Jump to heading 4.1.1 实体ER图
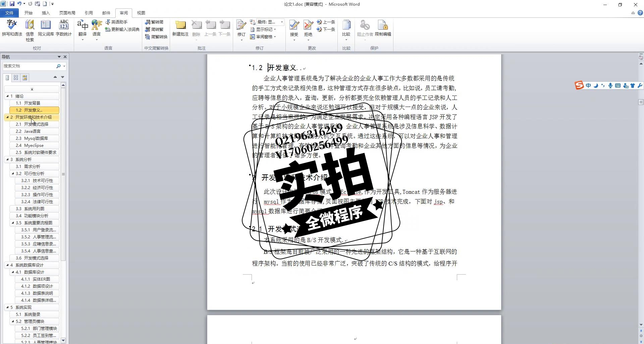 (x=37, y=279)
